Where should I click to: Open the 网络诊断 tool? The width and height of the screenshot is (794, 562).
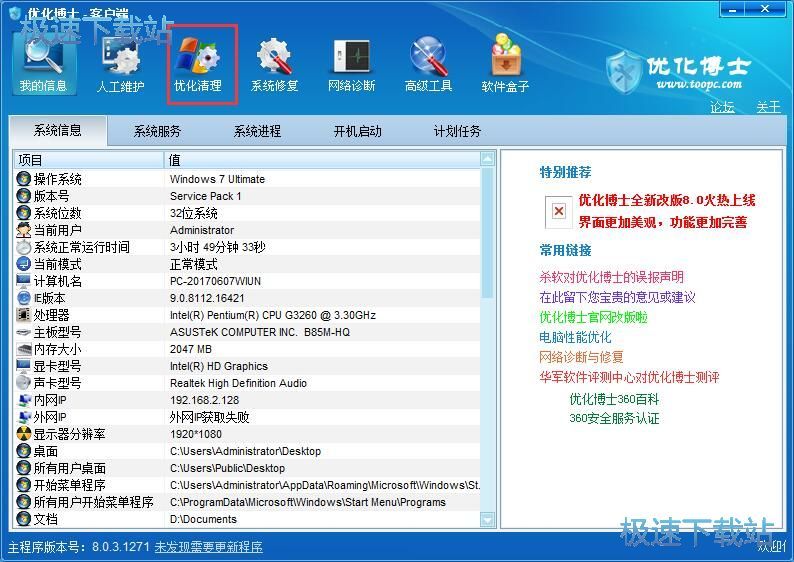pyautogui.click(x=351, y=63)
